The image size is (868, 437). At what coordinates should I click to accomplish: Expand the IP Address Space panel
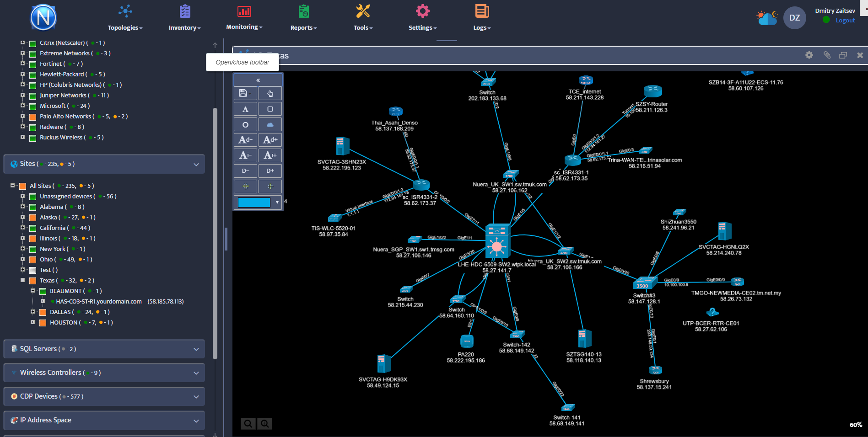pos(104,420)
